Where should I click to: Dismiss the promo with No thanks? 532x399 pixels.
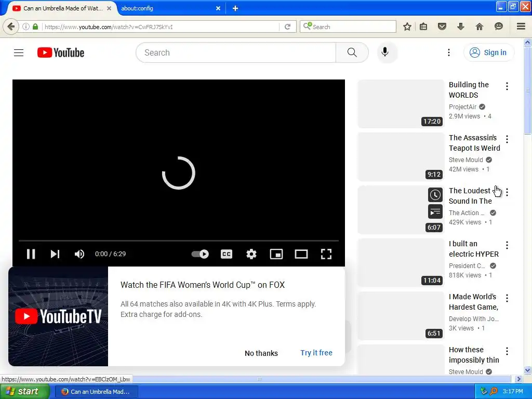261,353
